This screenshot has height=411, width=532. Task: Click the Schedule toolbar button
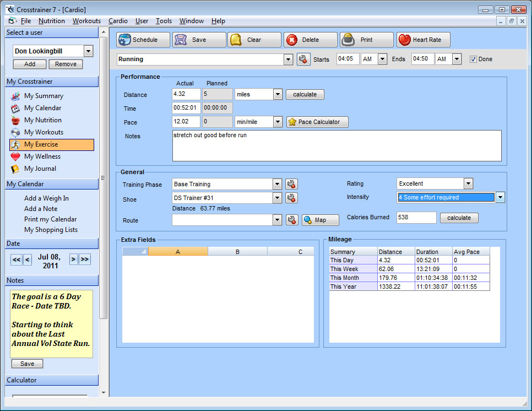[143, 40]
